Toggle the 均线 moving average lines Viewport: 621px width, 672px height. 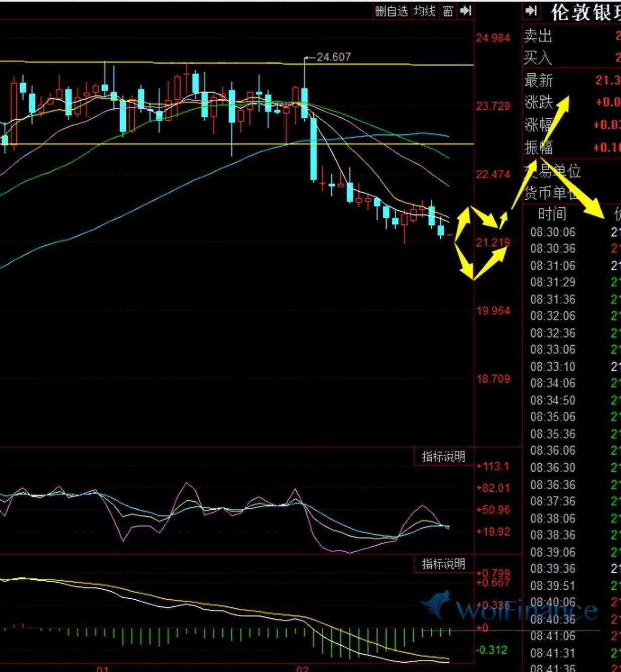tap(425, 11)
